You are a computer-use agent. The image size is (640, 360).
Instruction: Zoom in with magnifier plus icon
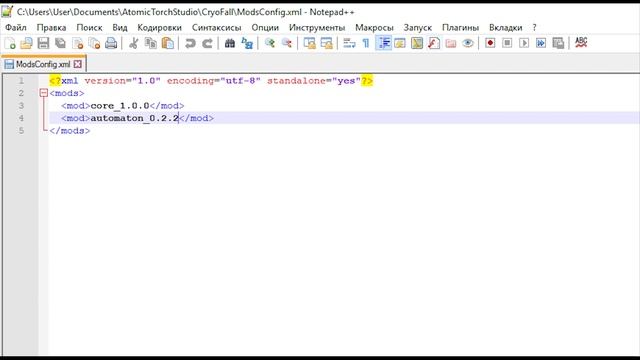click(269, 43)
